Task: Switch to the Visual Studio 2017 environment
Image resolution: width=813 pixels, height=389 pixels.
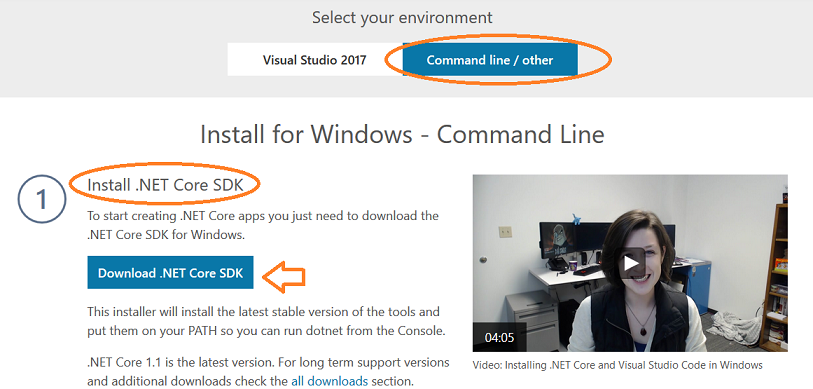Action: click(315, 60)
